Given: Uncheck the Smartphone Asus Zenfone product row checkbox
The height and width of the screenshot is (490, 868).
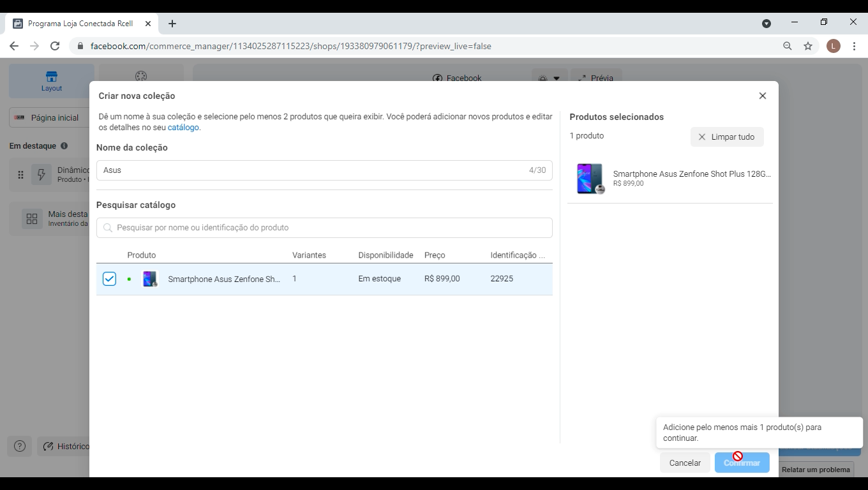Looking at the screenshot, I should click(109, 279).
